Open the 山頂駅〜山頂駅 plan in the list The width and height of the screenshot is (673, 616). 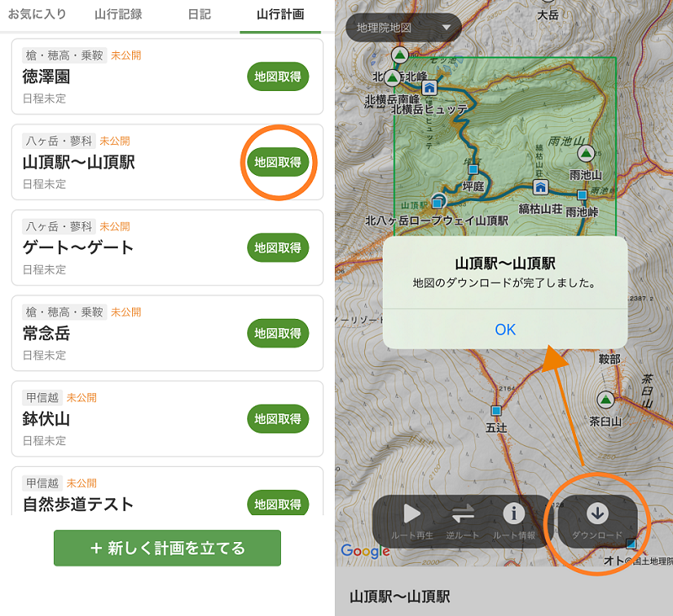click(79, 162)
